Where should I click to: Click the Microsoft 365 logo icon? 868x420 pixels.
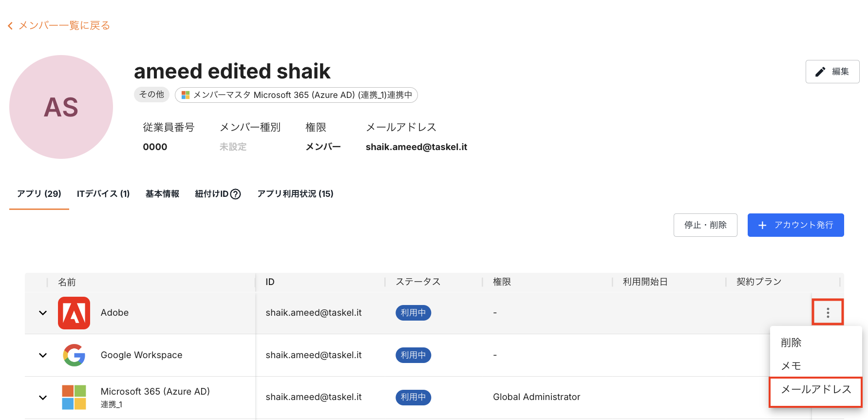74,397
